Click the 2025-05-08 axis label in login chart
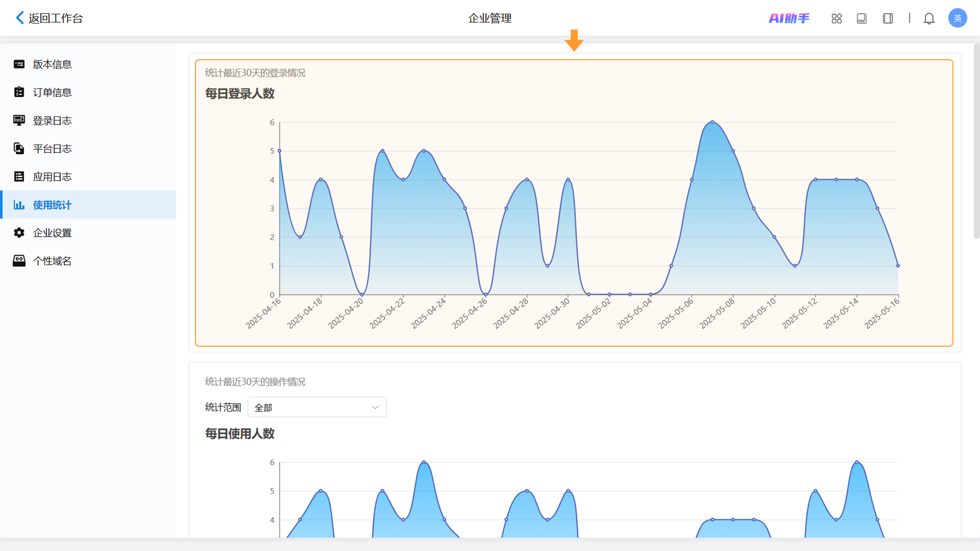Screen dimensions: 980x551 717,314
